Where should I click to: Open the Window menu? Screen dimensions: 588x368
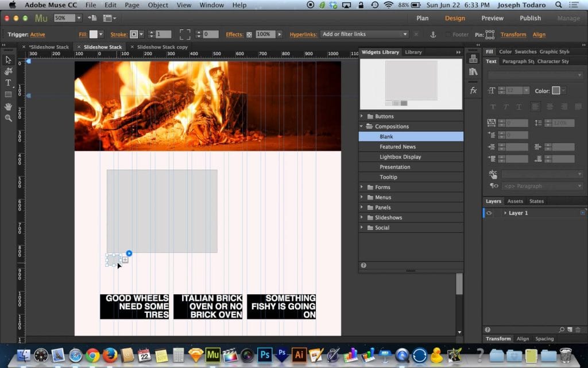(211, 5)
